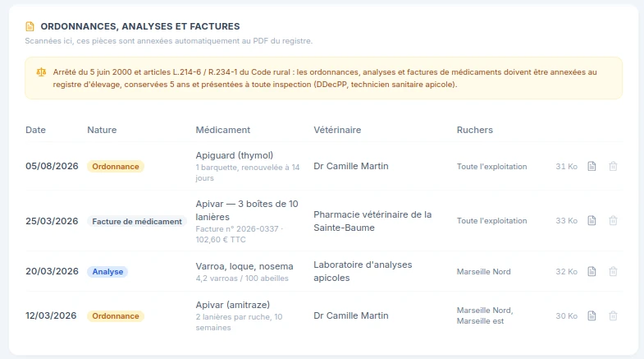644x359 pixels.
Task: Delete the 20/03/2026 Analyse entry
Action: pyautogui.click(x=613, y=271)
